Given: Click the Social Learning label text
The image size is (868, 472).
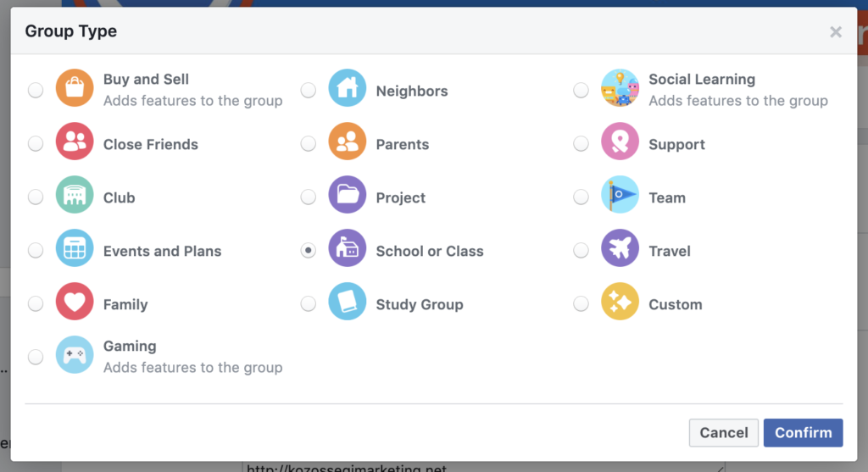Looking at the screenshot, I should (x=702, y=79).
